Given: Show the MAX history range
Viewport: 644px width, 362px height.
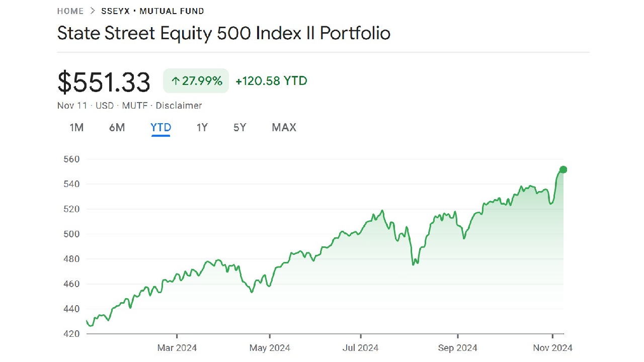Looking at the screenshot, I should pyautogui.click(x=284, y=128).
